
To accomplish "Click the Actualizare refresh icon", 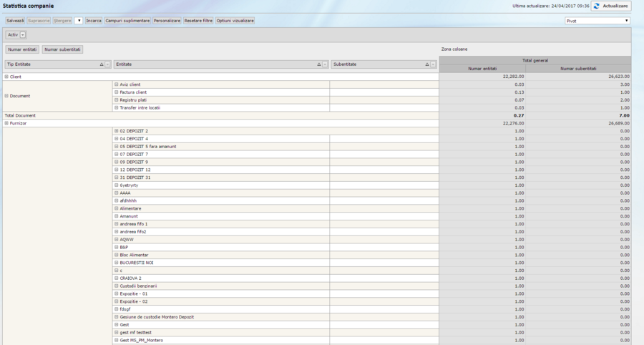I will pyautogui.click(x=597, y=6).
